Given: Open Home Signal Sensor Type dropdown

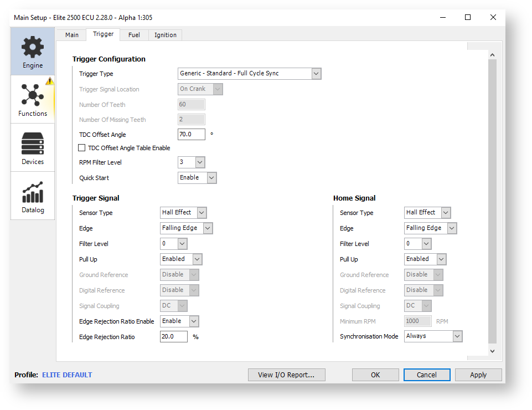Looking at the screenshot, I should click(427, 213).
